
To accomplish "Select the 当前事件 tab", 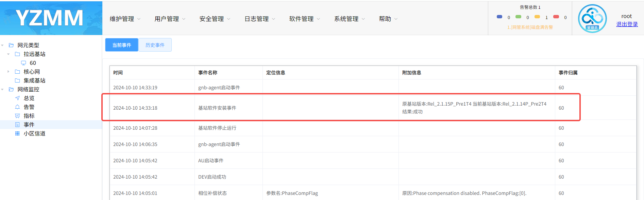I will coord(122,45).
